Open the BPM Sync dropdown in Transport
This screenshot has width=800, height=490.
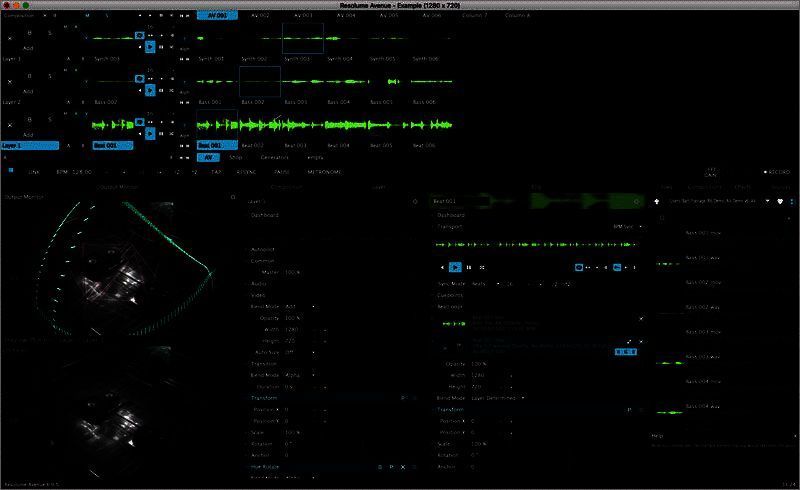click(628, 227)
